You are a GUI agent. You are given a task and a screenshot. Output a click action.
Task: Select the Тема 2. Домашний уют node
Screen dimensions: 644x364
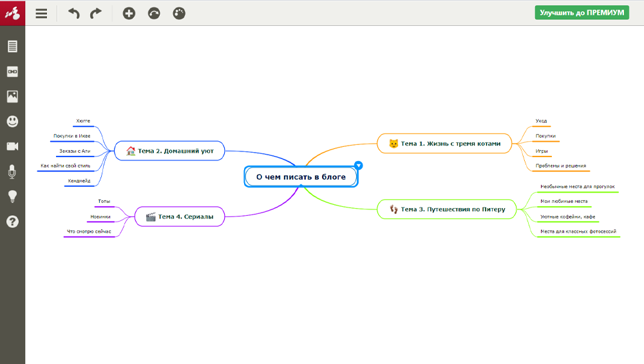pos(169,151)
